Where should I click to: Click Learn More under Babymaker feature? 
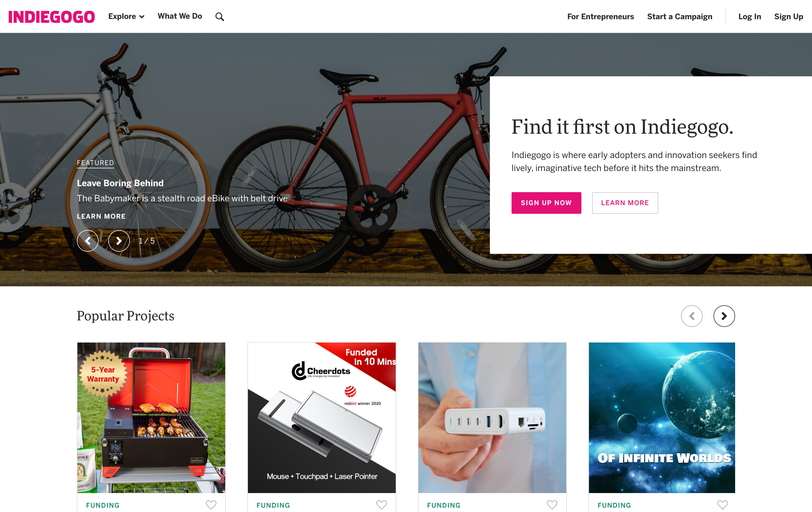(x=101, y=216)
